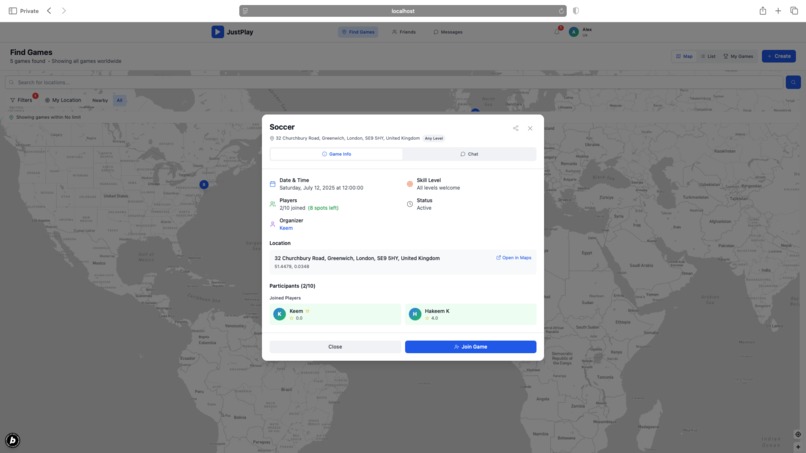Open notifications bell icon
This screenshot has height=453, width=806.
[x=557, y=31]
